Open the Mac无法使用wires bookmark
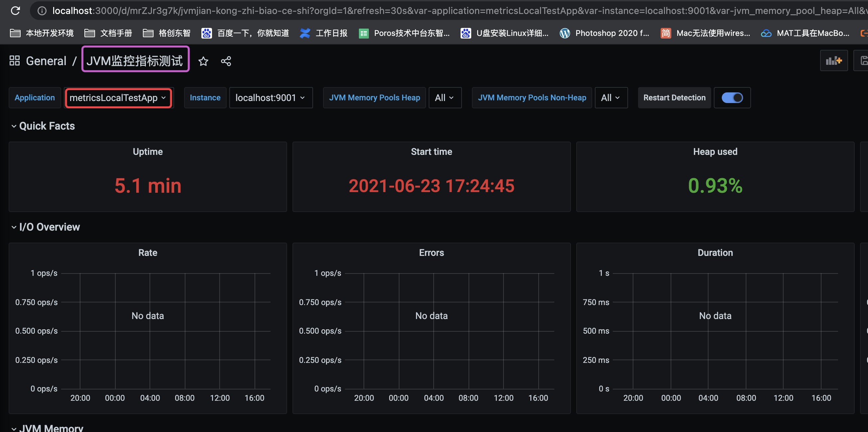 (705, 33)
